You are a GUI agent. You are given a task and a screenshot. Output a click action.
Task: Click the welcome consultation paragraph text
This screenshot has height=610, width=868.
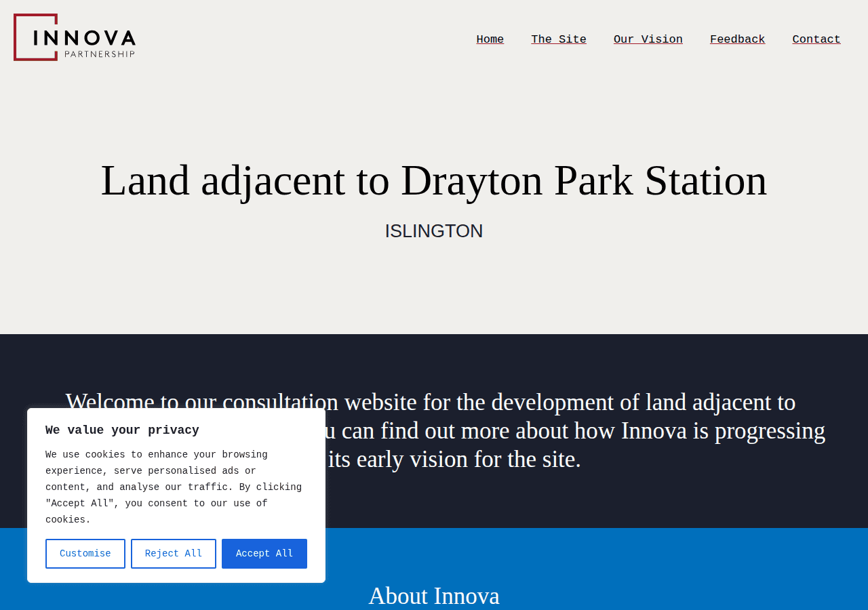coord(446,430)
